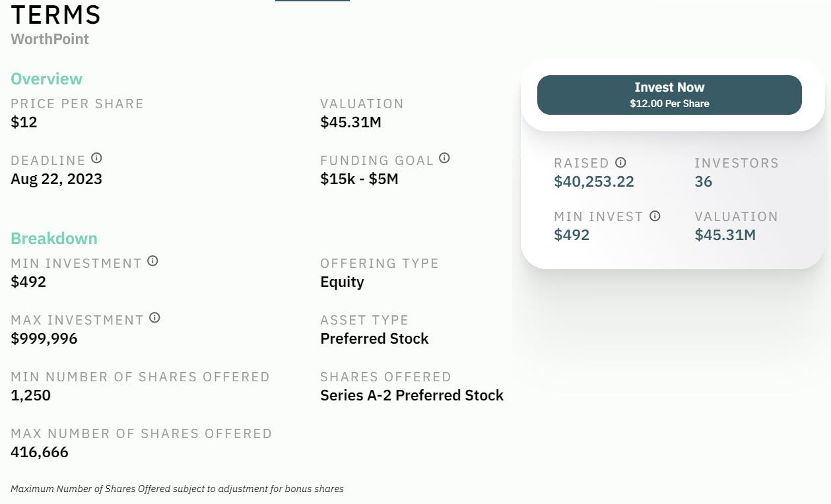This screenshot has height=504, width=831.
Task: Click the $40,253.22 raised amount
Action: click(x=594, y=182)
